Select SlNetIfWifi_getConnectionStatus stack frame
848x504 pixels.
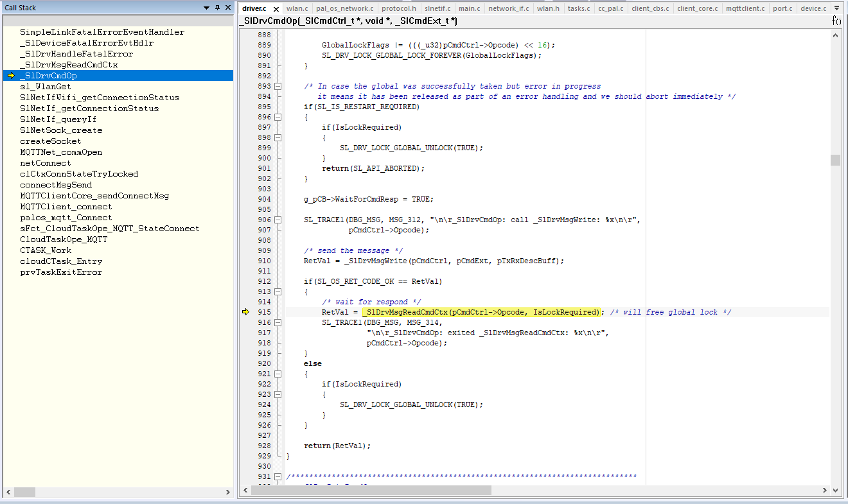click(100, 98)
